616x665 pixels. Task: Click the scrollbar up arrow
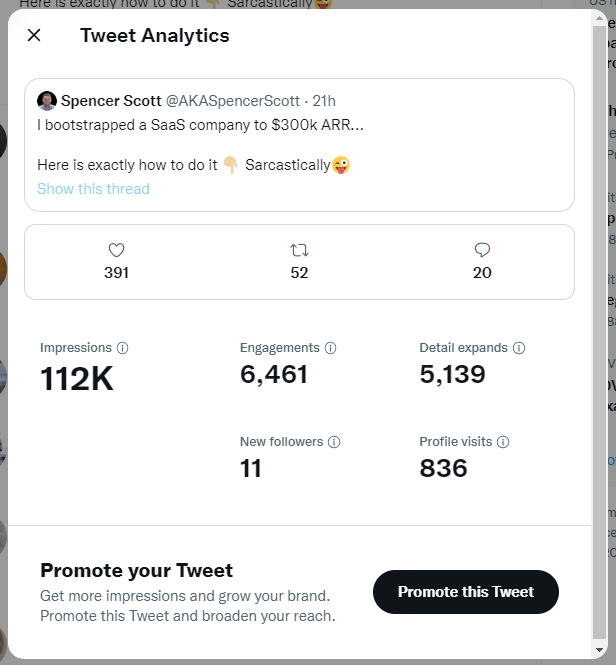[x=599, y=18]
